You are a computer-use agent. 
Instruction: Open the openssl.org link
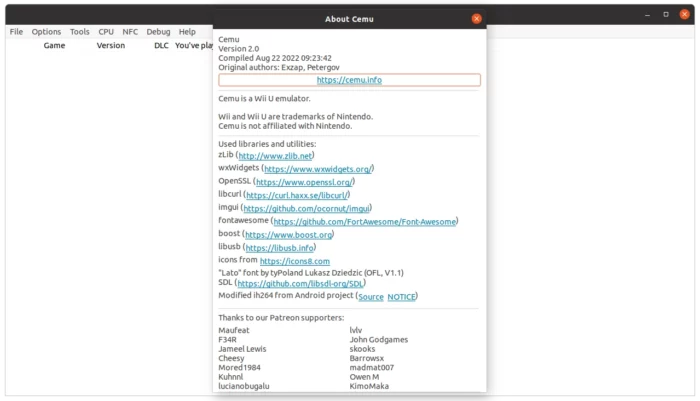(x=304, y=182)
